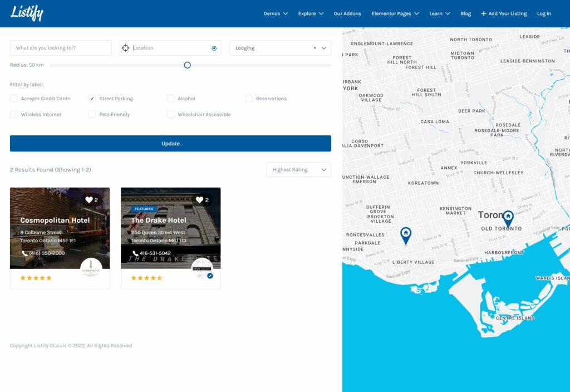
Task: Click the Copyright Listify Classic footer text
Action: 71,346
